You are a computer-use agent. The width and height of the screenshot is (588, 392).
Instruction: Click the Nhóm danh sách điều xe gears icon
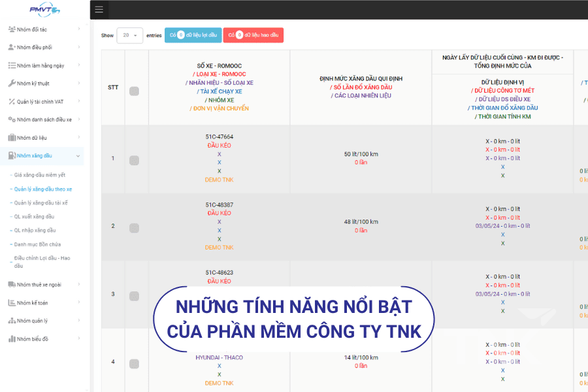(x=12, y=120)
